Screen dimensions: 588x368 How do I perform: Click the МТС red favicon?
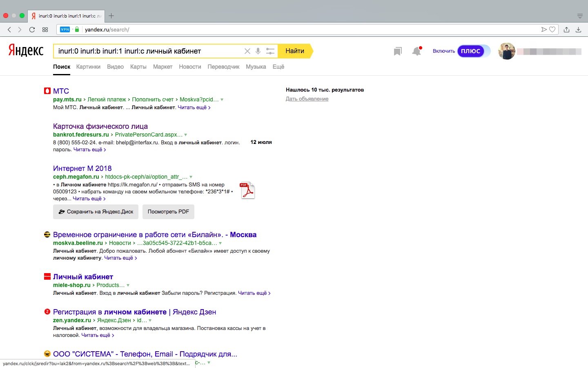point(47,91)
